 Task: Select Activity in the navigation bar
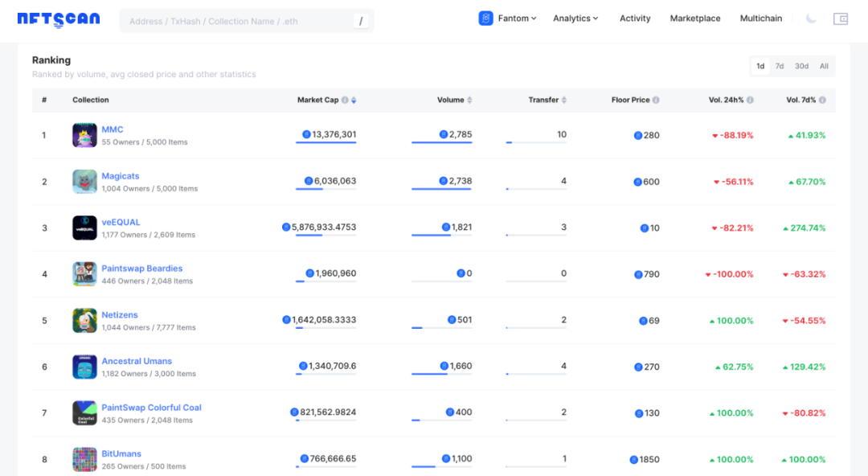pyautogui.click(x=635, y=18)
